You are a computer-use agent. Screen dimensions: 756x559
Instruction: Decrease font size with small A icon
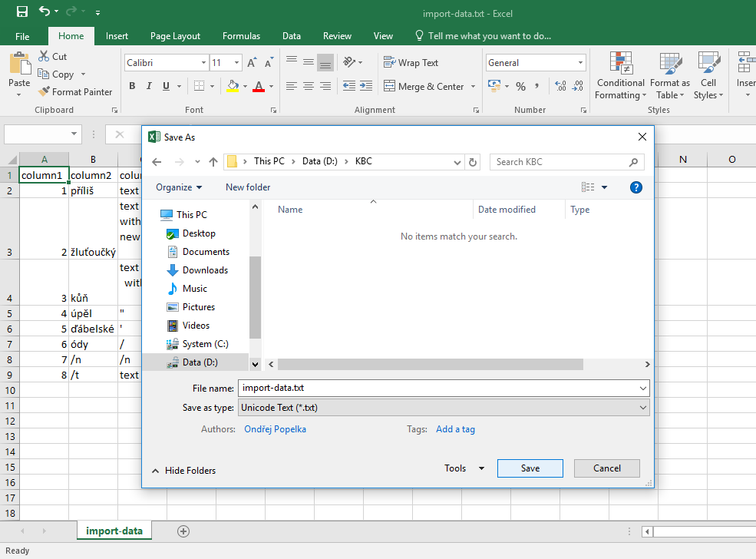[x=269, y=63]
